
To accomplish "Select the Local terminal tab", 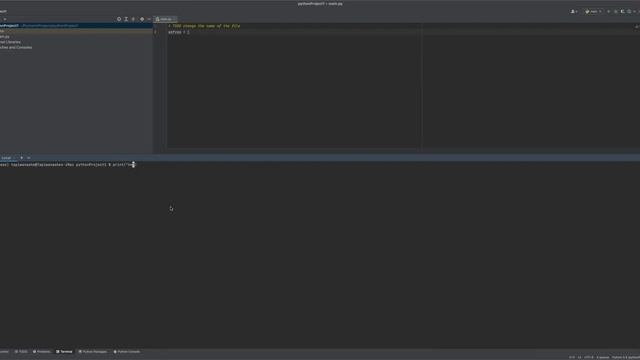I will coord(8,158).
